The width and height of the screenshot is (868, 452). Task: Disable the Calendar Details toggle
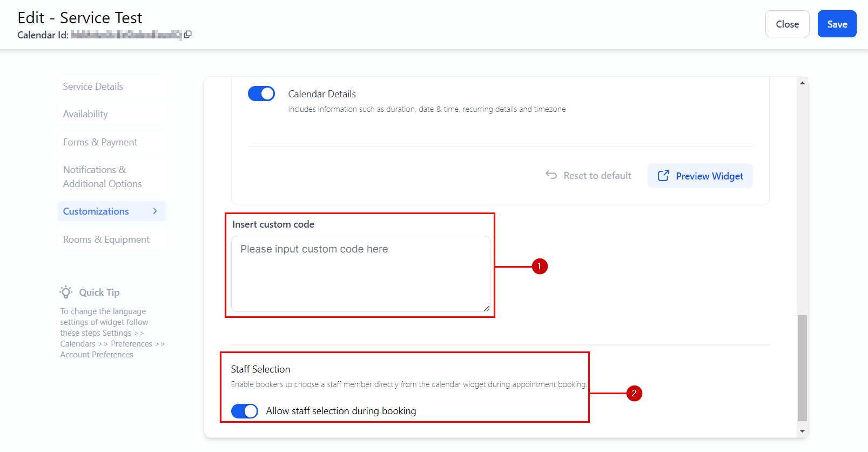click(x=261, y=94)
